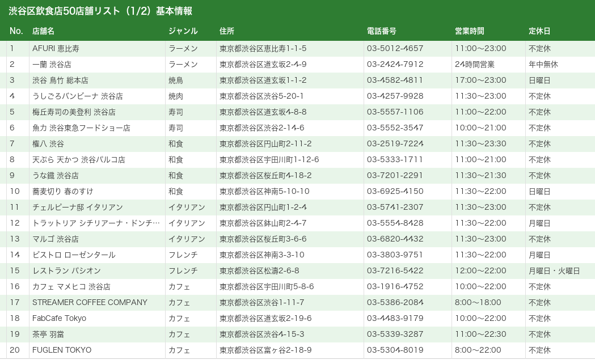Click the address 東京都渋谷区渋谷5-20-1
The height and width of the screenshot is (364, 595).
pos(261,96)
